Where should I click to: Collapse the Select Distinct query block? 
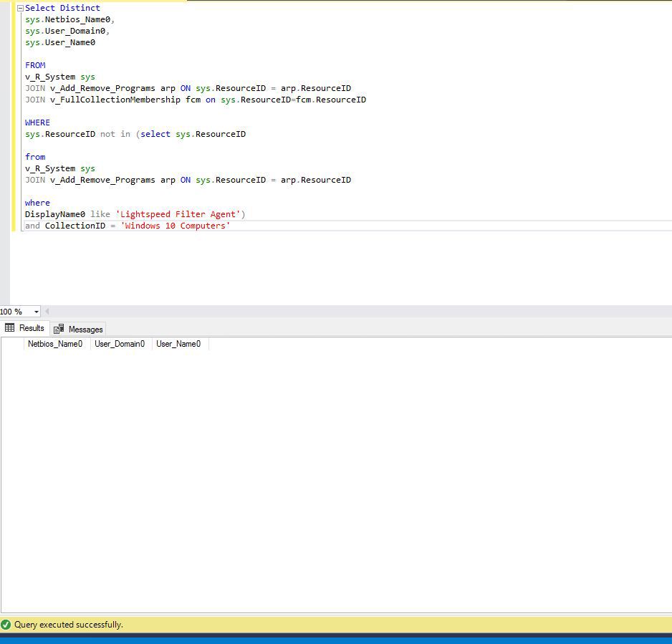point(20,8)
